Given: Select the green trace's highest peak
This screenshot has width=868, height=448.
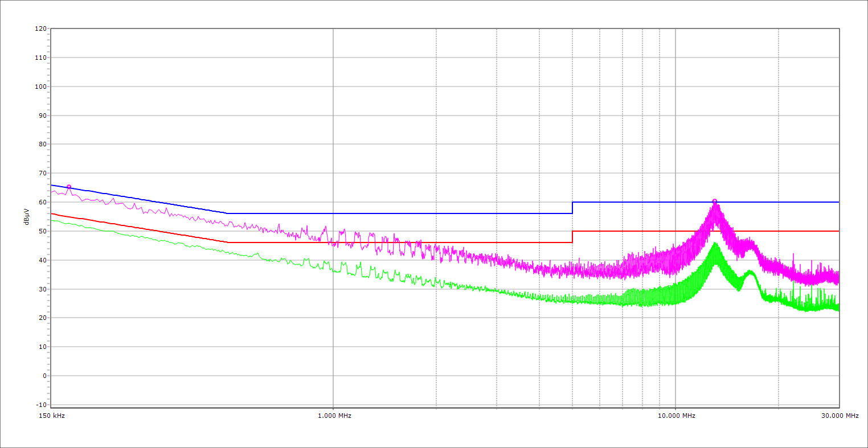Looking at the screenshot, I should pos(715,244).
